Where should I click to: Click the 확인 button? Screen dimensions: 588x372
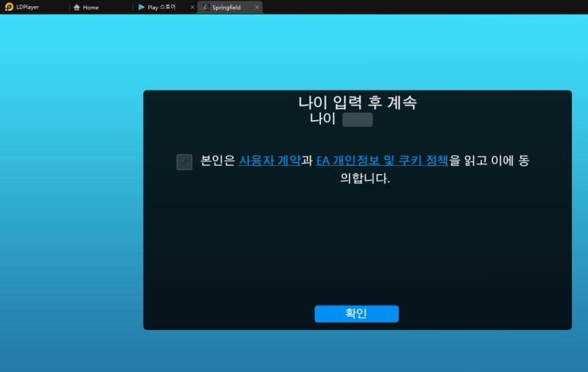[356, 313]
